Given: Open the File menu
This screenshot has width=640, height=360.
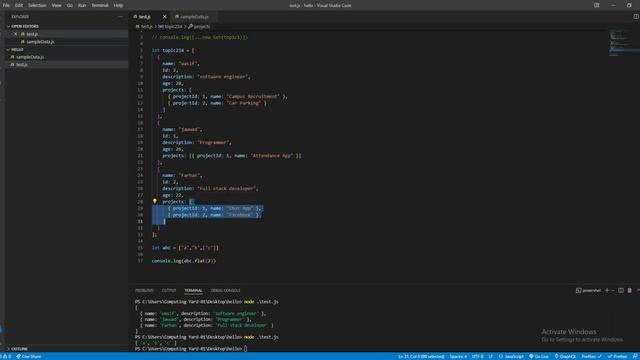Looking at the screenshot, I should pos(6,5).
